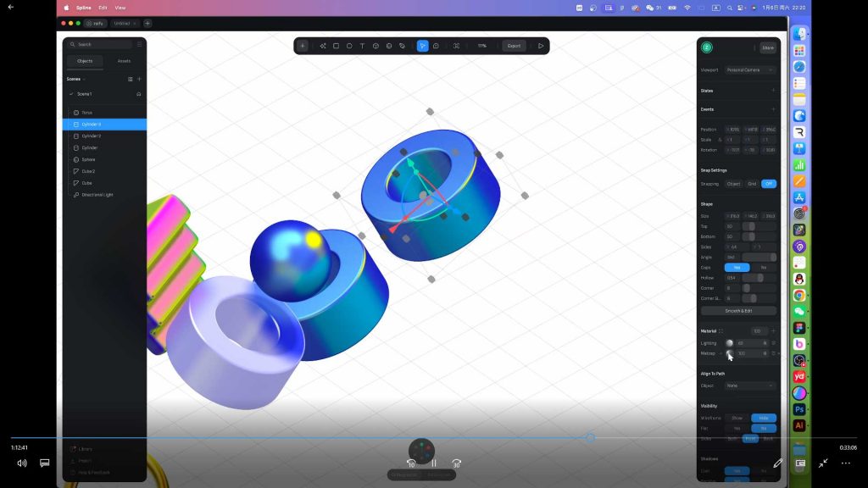Open Align To Path Object dropdown
Screen dimensions: 868x488
(x=750, y=385)
